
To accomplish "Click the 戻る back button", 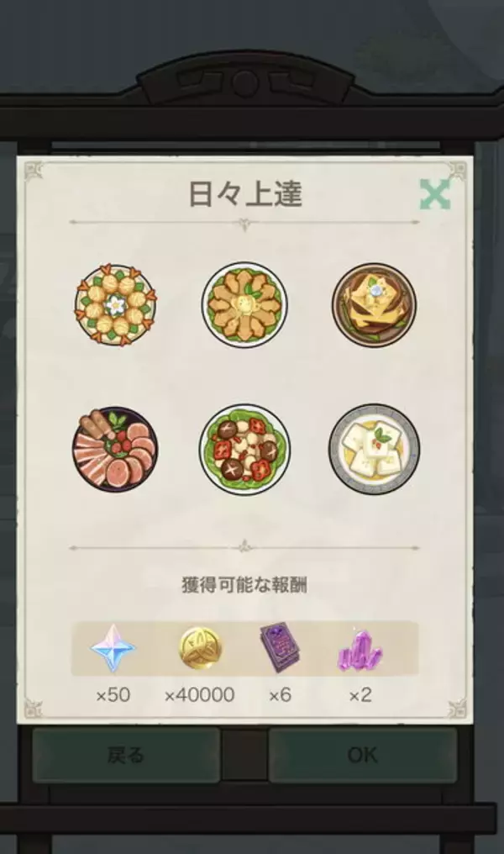I will pos(126,755).
